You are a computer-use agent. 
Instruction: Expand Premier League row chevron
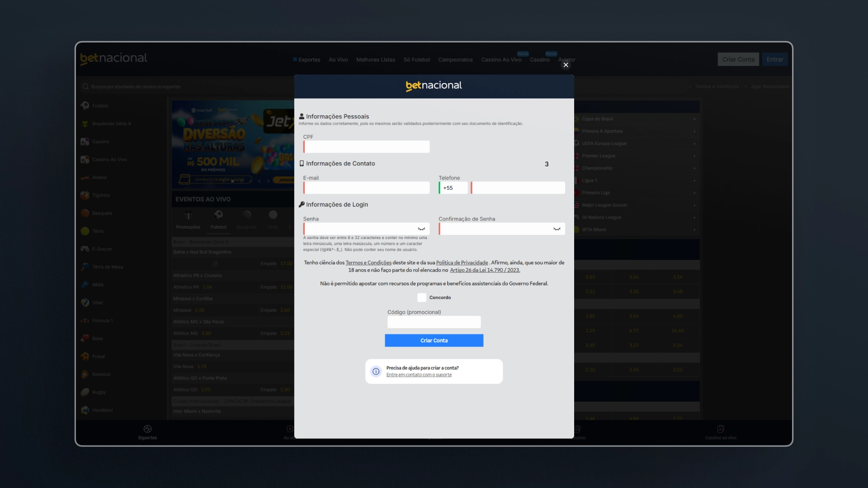(694, 156)
